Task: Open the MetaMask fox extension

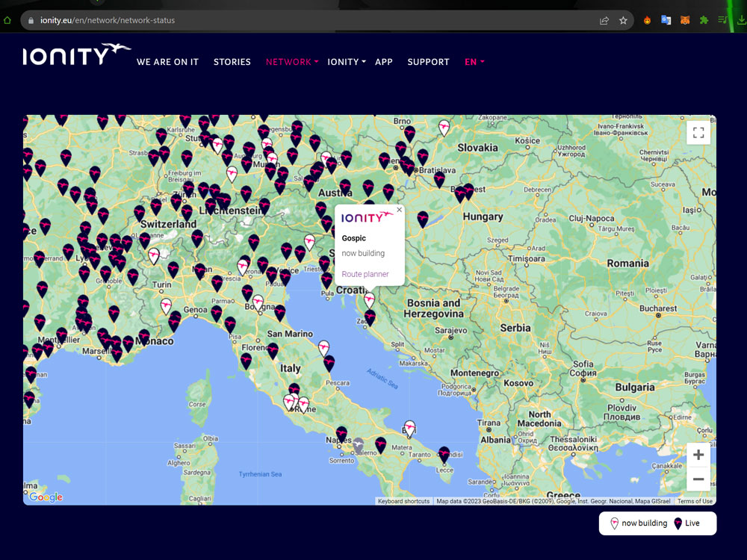Action: [685, 21]
